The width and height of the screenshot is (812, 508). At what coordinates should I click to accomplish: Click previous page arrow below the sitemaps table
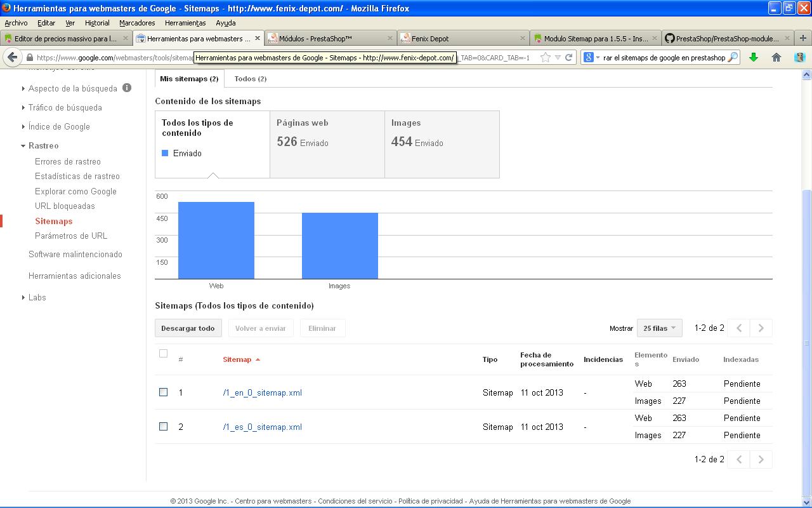[739, 459]
